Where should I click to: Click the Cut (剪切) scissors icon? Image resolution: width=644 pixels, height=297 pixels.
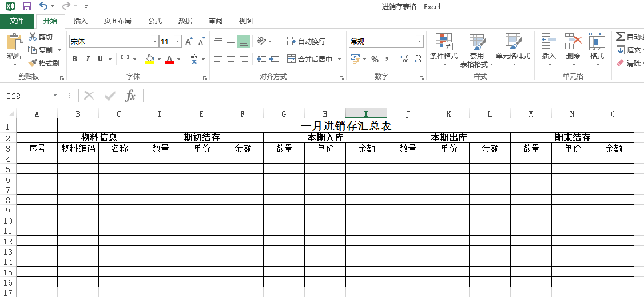(33, 37)
